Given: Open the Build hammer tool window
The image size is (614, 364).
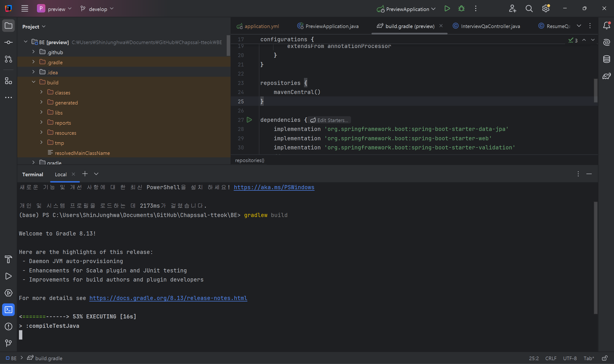Looking at the screenshot, I should click(8, 259).
